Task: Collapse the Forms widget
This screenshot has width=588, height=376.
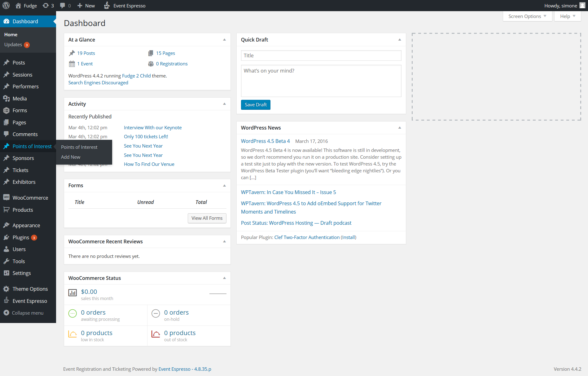Action: coord(224,186)
